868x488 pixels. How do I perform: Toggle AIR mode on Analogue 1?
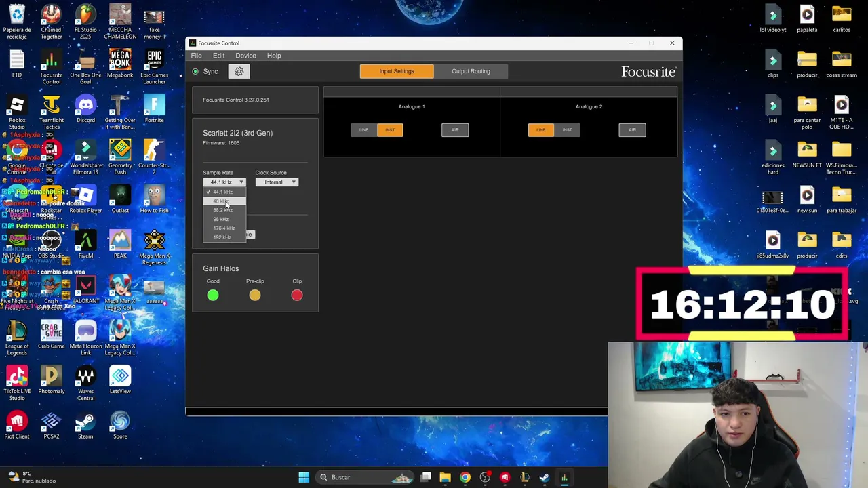(455, 130)
